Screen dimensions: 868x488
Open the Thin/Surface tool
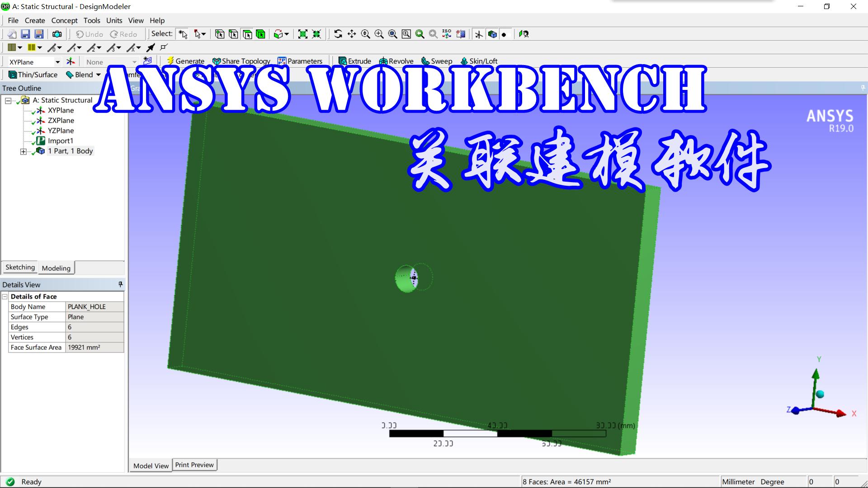(x=33, y=74)
